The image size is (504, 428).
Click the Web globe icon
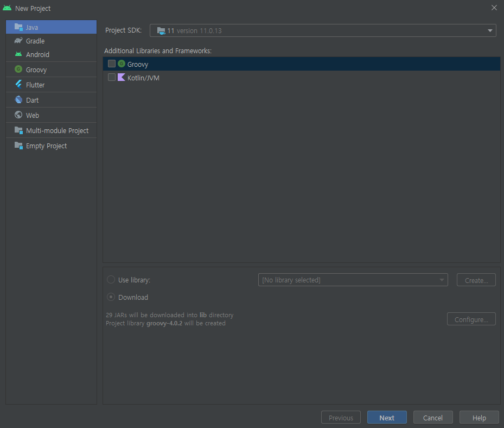point(18,115)
